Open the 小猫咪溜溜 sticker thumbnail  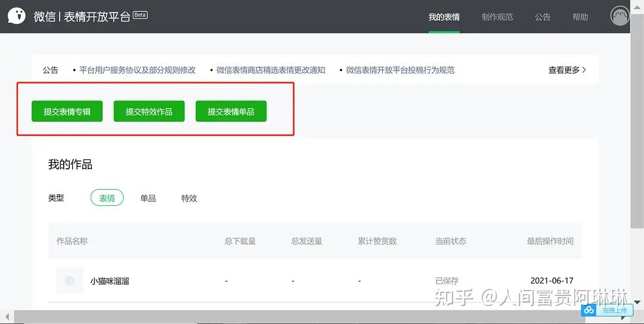tap(70, 280)
